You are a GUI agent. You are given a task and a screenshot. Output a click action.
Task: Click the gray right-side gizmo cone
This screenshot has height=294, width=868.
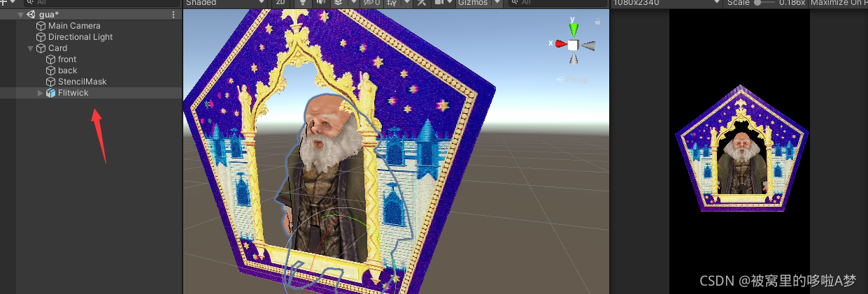(588, 45)
